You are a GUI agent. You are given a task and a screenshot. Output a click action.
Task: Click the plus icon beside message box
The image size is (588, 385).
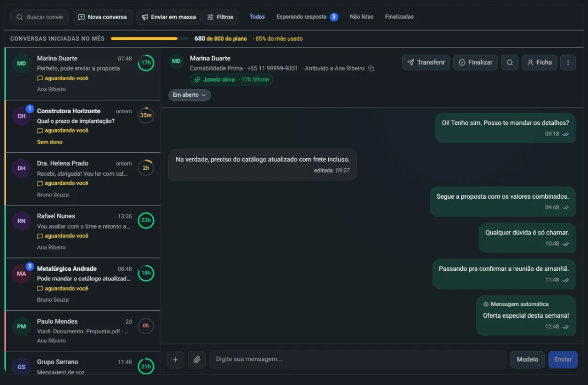175,359
